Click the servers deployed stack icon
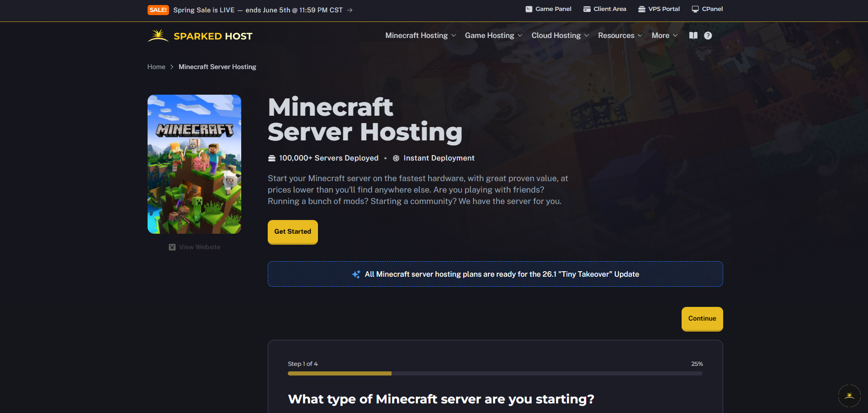 click(272, 158)
